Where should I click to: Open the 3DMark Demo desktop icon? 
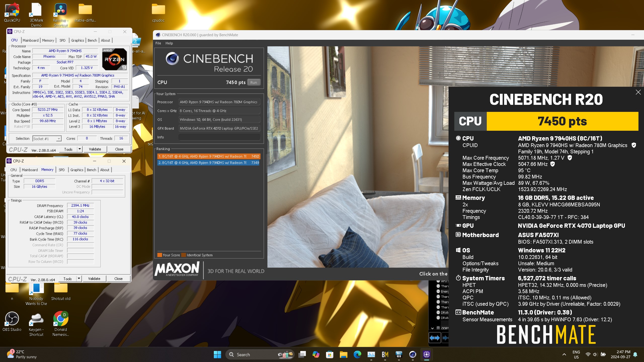(x=36, y=15)
